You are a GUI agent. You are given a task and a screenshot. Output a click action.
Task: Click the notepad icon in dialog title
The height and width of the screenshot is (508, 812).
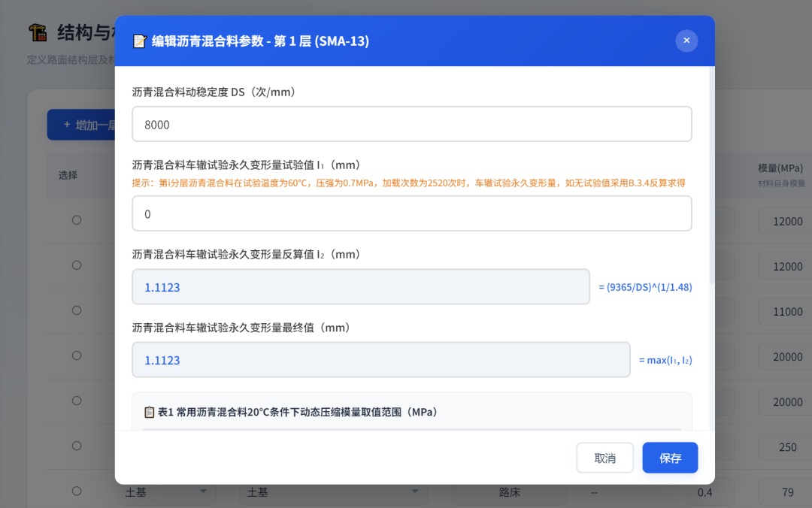139,41
